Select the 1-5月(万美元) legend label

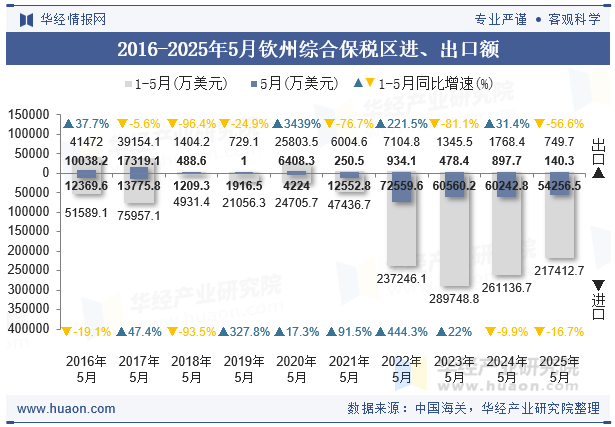coord(181,84)
